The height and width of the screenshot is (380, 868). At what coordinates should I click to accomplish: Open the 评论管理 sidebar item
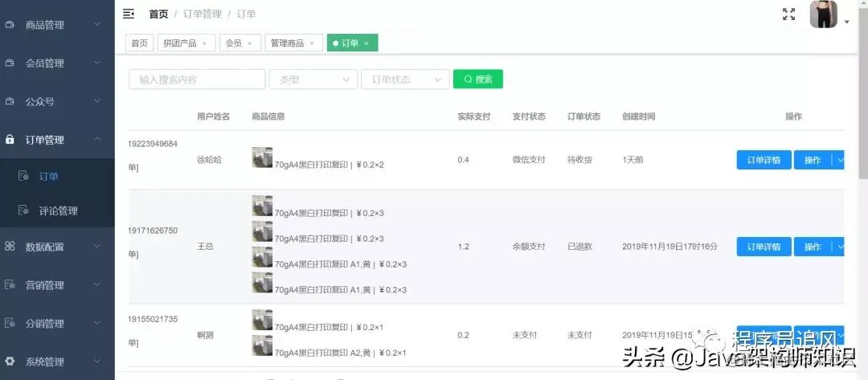[57, 210]
